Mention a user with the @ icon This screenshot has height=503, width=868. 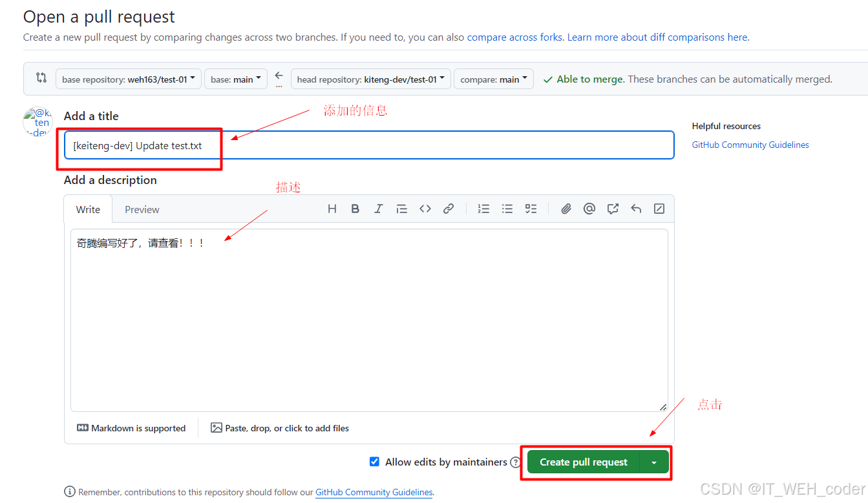coord(589,209)
